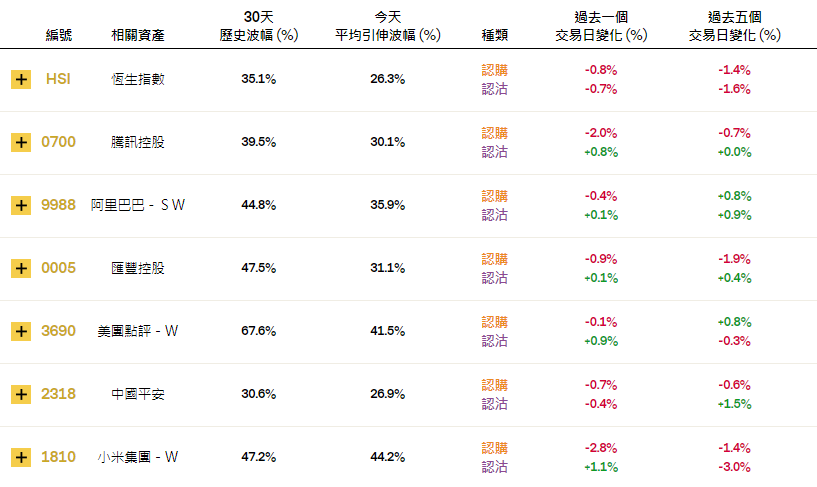Click the 過去五個交易日變化 column header
817x487 pixels.
pos(734,26)
